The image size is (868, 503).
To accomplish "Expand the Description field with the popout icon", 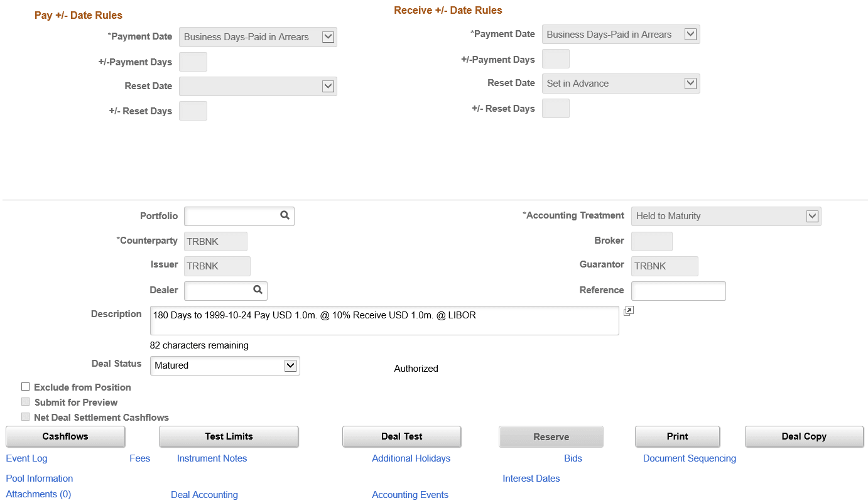I will [x=628, y=311].
